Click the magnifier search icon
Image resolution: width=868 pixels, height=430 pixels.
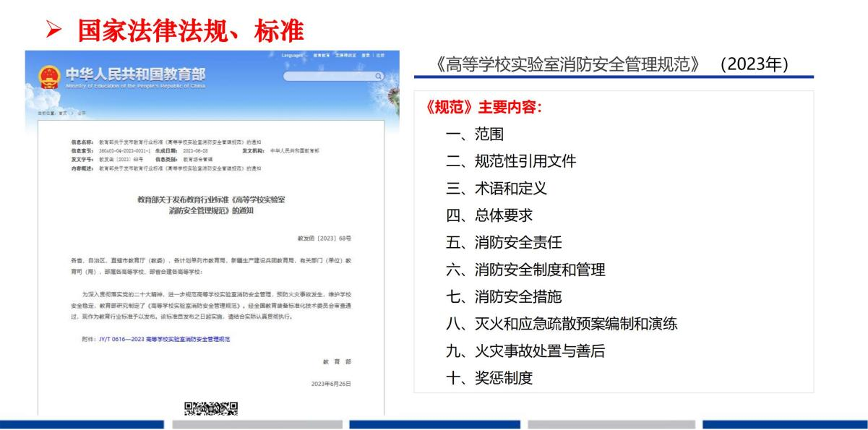pyautogui.click(x=378, y=76)
